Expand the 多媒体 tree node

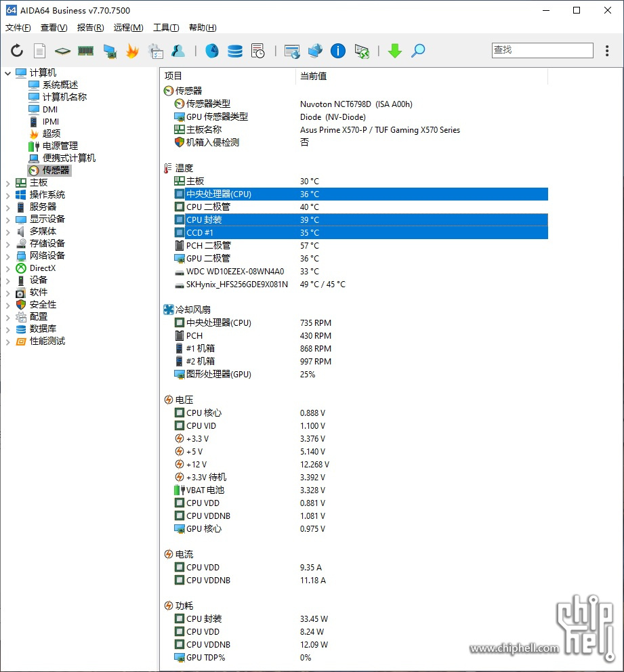coord(7,232)
